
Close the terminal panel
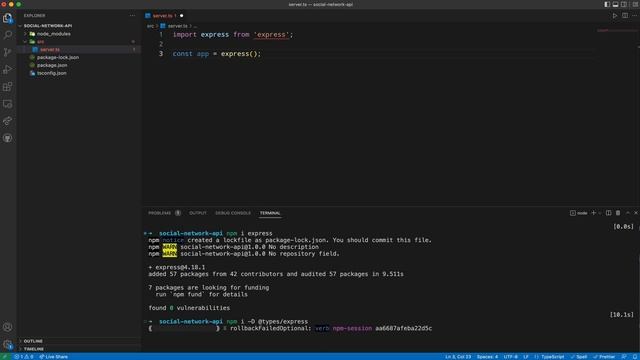636,213
